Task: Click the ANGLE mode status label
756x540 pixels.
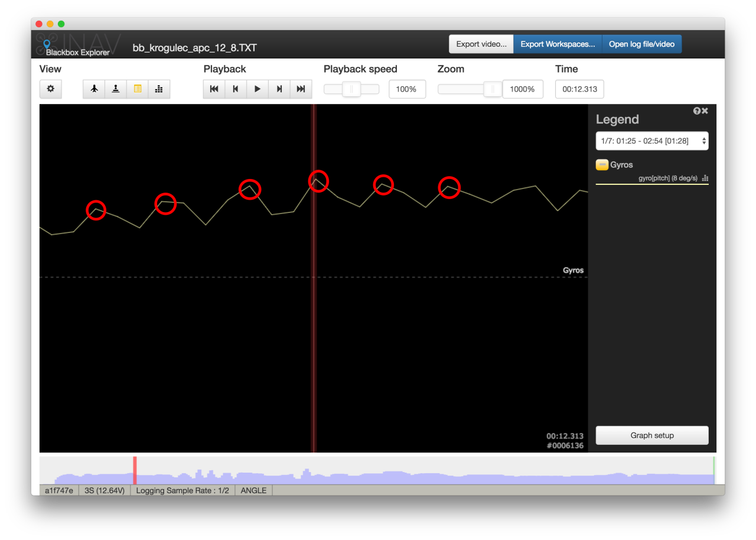Action: click(253, 490)
